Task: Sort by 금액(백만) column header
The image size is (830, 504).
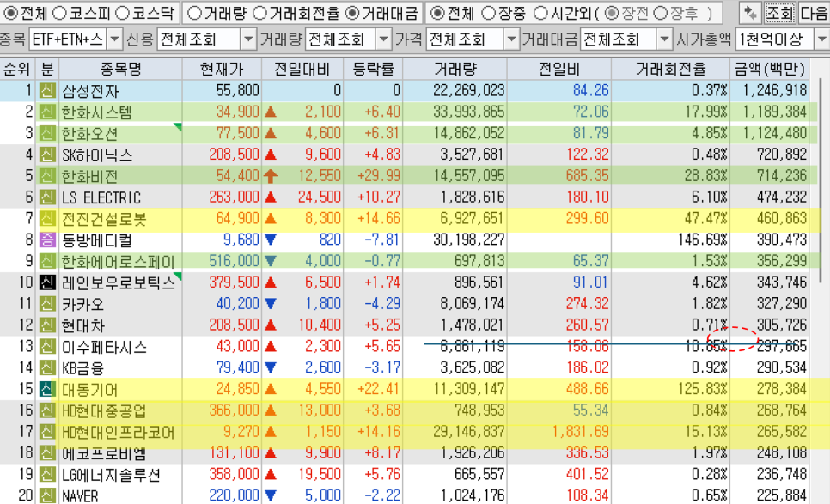Action: [x=770, y=69]
